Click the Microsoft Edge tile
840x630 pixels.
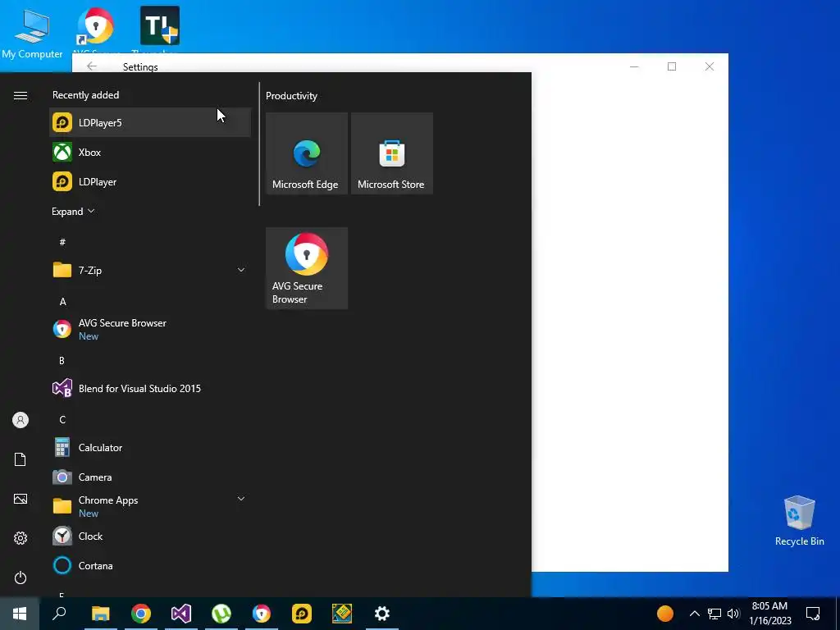coord(307,153)
